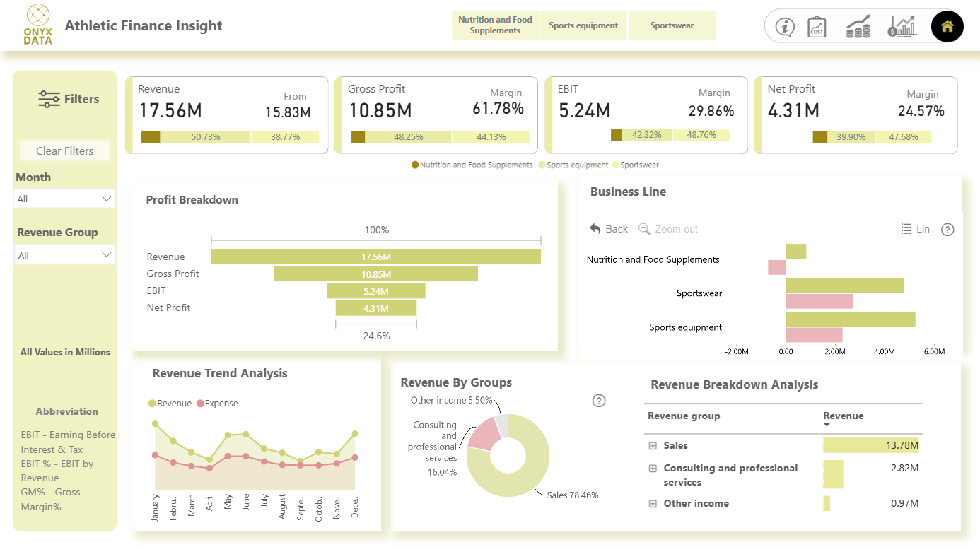
Task: Go to the Home page icon
Action: 947,27
